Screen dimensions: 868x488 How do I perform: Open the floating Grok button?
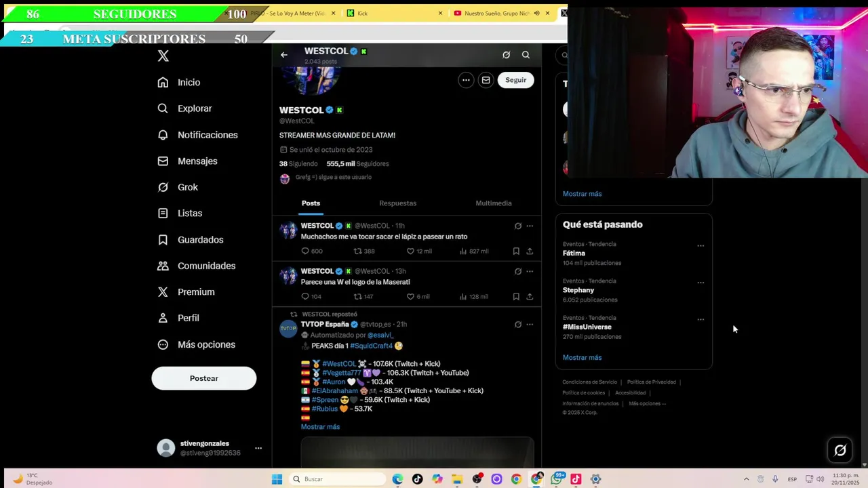click(840, 450)
